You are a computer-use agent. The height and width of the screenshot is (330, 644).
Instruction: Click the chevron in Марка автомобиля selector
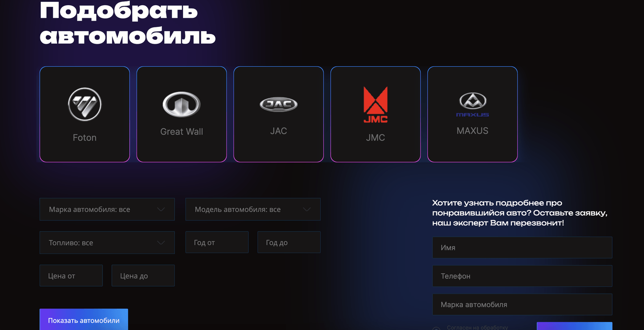[x=161, y=209]
